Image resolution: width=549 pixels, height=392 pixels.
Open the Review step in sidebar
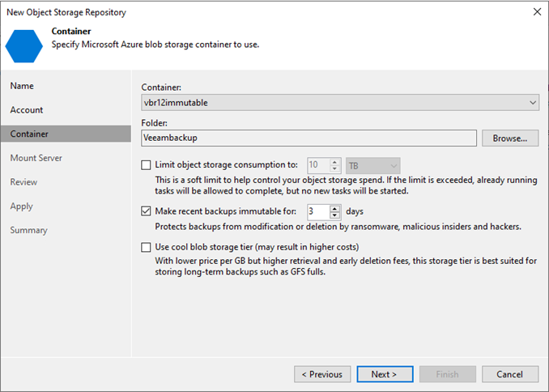click(23, 182)
